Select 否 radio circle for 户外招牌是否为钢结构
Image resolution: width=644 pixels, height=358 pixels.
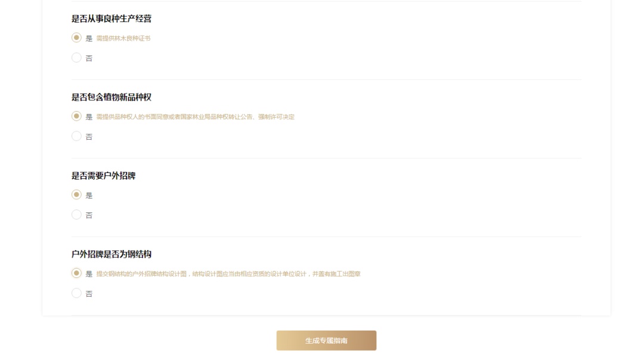76,293
